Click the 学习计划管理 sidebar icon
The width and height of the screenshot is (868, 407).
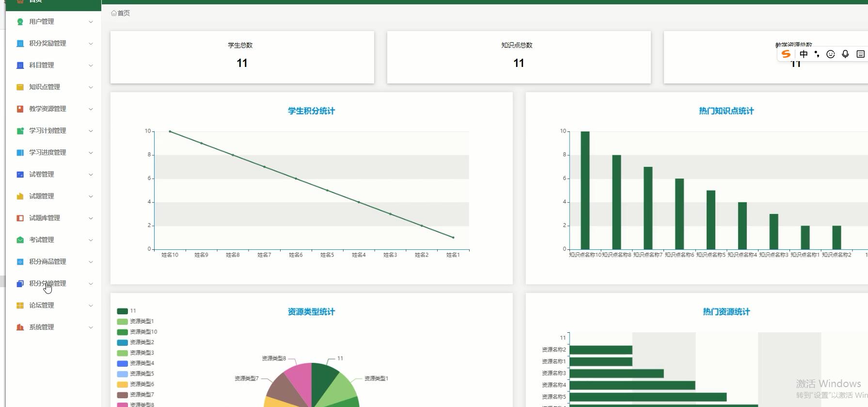point(20,131)
